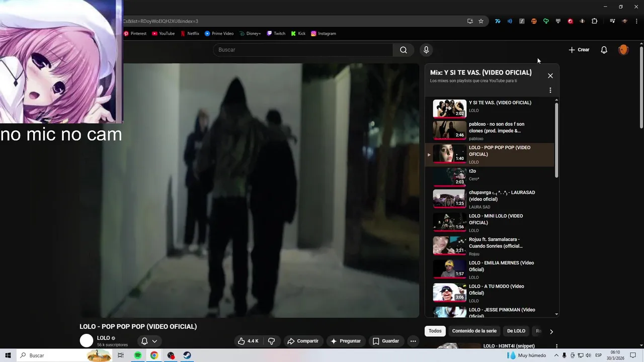644x362 pixels.
Task: Open the orange round extension icon
Action: [534, 21]
